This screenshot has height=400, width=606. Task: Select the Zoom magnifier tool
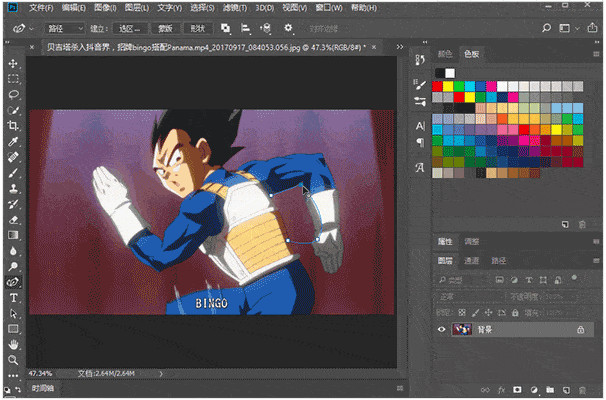click(13, 359)
